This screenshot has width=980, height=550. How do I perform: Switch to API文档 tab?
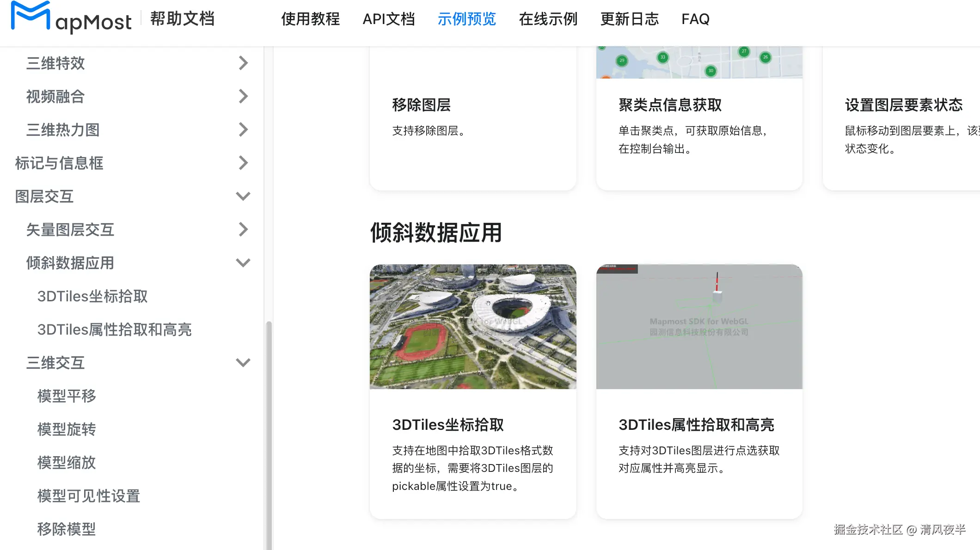click(388, 19)
